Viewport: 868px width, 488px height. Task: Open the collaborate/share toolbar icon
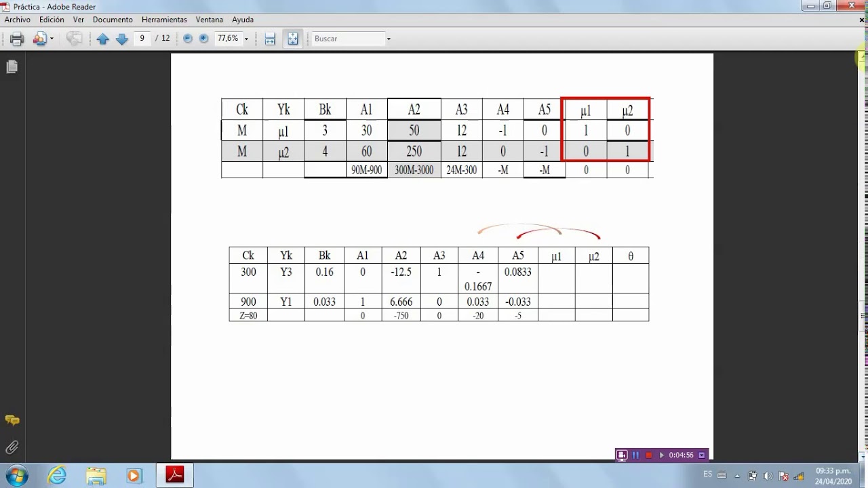point(39,39)
